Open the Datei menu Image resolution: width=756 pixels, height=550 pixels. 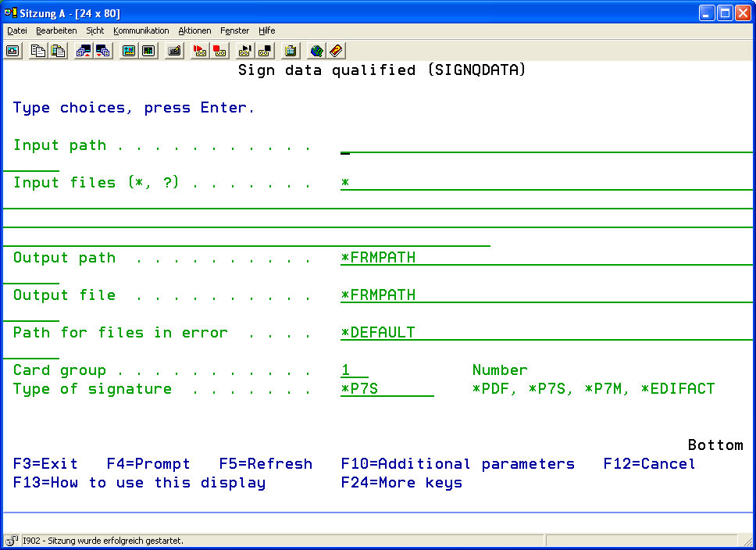(x=16, y=30)
